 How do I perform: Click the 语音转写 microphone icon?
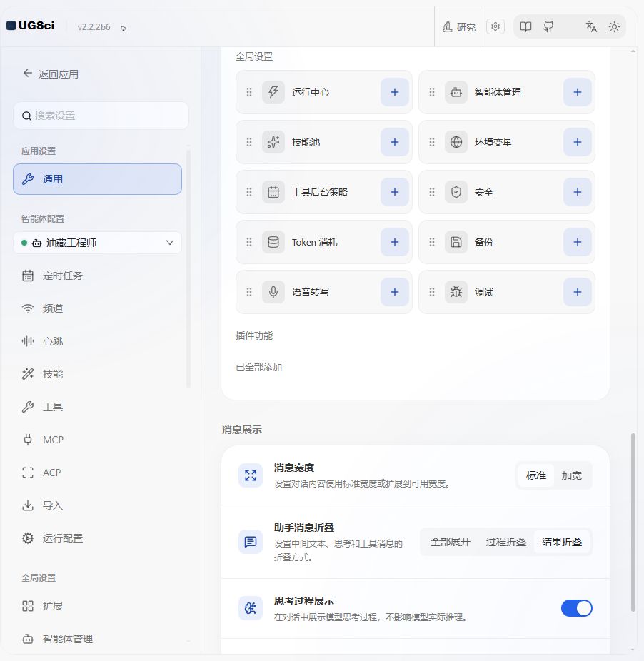(273, 292)
